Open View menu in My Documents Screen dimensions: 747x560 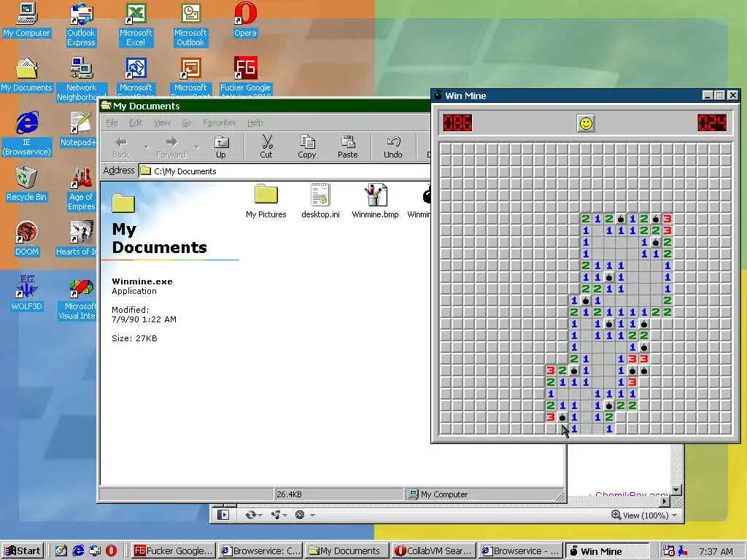tap(162, 122)
